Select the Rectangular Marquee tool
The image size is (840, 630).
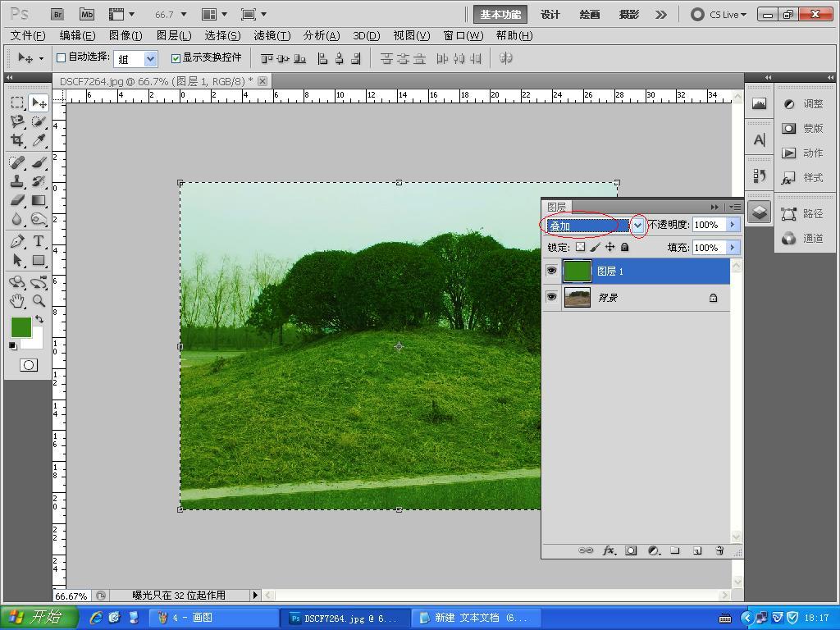[17, 103]
